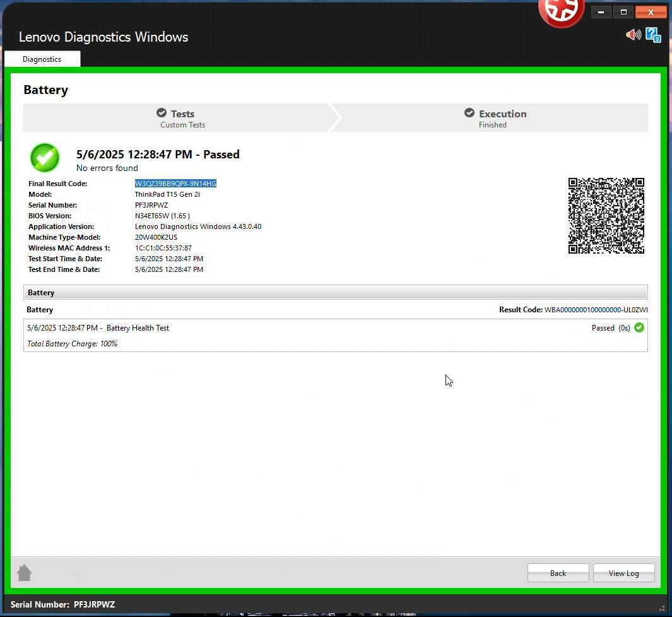The width and height of the screenshot is (672, 617).
Task: Click the Serial Number status bar text
Action: tap(62, 604)
